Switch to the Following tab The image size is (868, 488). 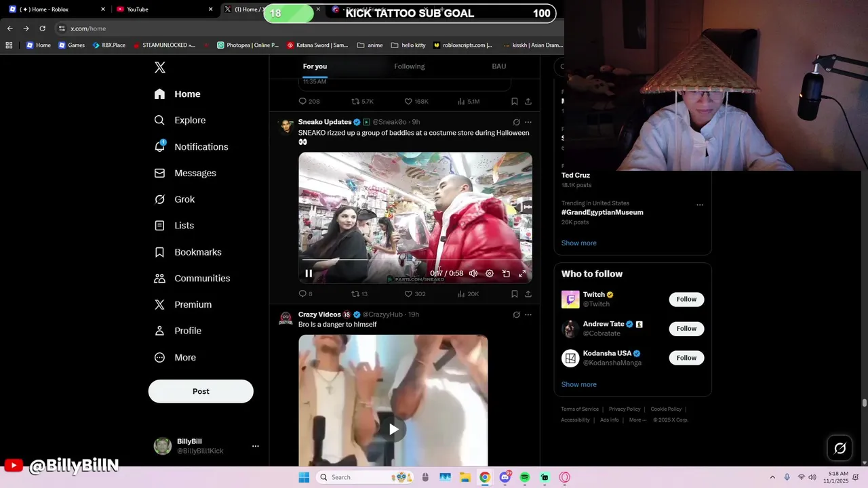[x=410, y=66]
